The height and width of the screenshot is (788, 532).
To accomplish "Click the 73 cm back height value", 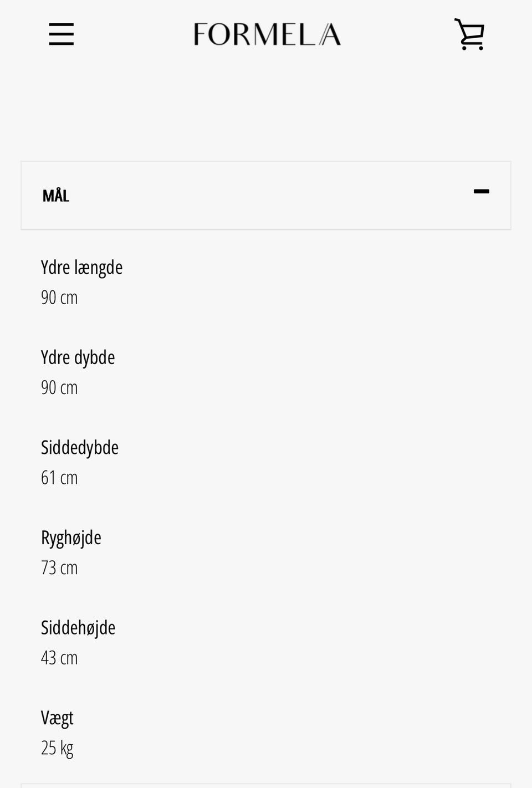I will click(x=59, y=568).
